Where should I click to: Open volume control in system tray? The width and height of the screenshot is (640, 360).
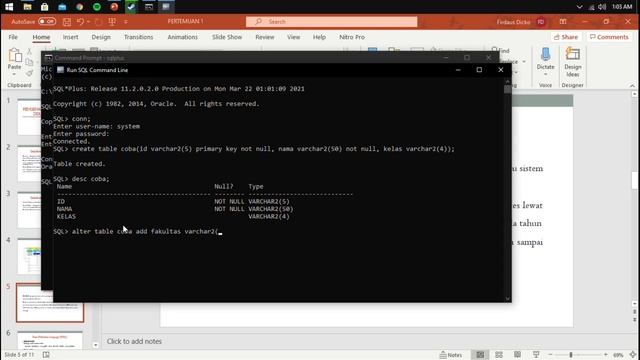tap(602, 7)
